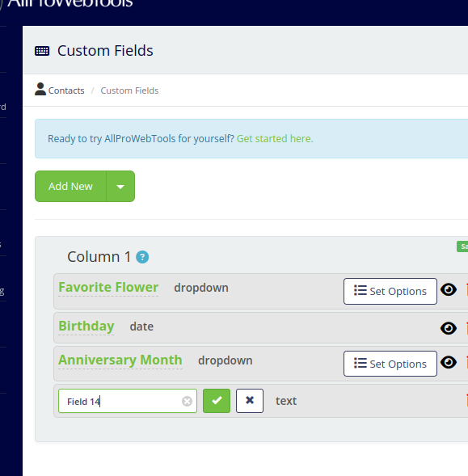Confirm field name with green checkmark

[x=217, y=401]
